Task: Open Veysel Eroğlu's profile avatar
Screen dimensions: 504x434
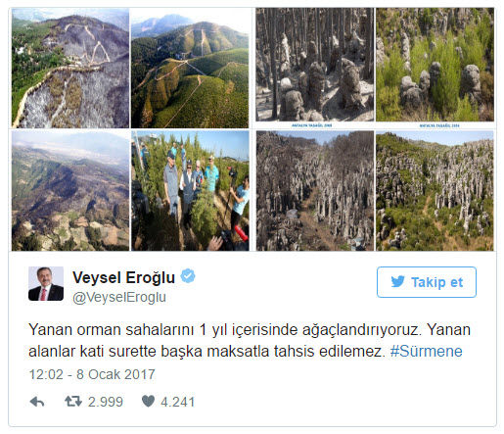Action: [x=46, y=283]
